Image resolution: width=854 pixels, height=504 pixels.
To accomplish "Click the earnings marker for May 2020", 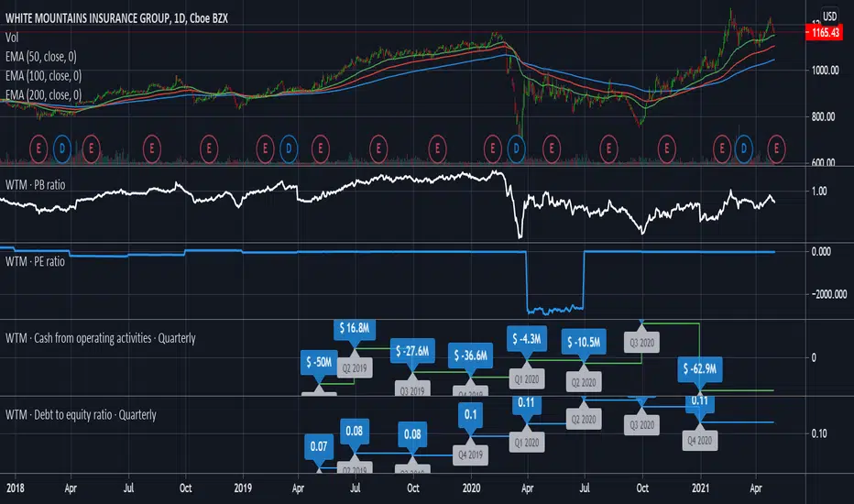I will pyautogui.click(x=552, y=148).
